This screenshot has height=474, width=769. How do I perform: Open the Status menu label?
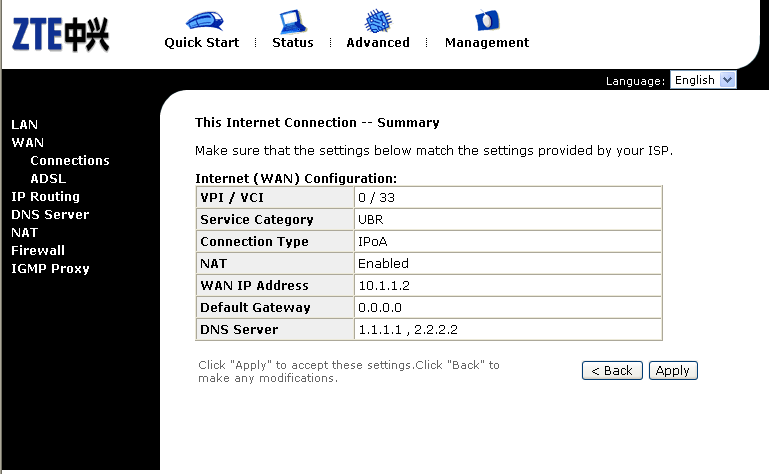click(293, 43)
